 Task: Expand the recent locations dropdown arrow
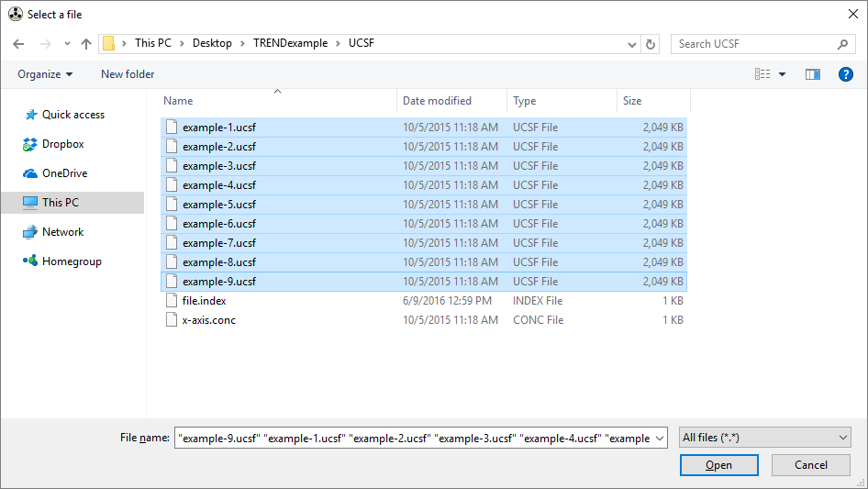point(67,44)
